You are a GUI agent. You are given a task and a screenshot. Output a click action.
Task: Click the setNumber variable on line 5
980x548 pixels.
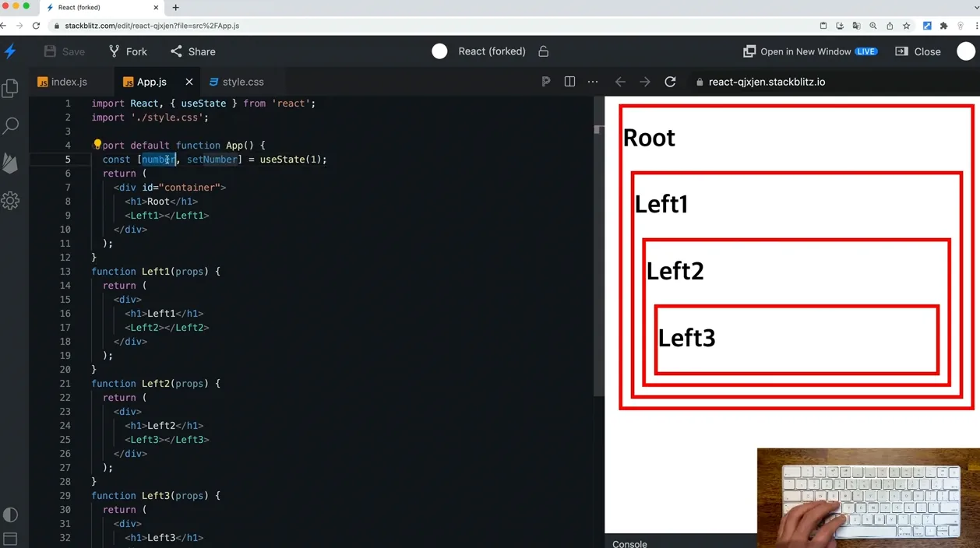tap(212, 160)
